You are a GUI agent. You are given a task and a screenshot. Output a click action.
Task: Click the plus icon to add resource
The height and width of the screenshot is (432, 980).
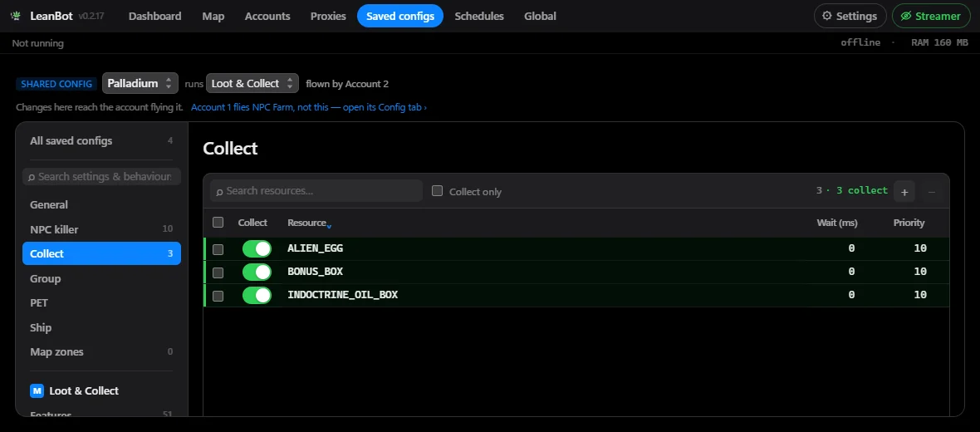[x=904, y=192]
